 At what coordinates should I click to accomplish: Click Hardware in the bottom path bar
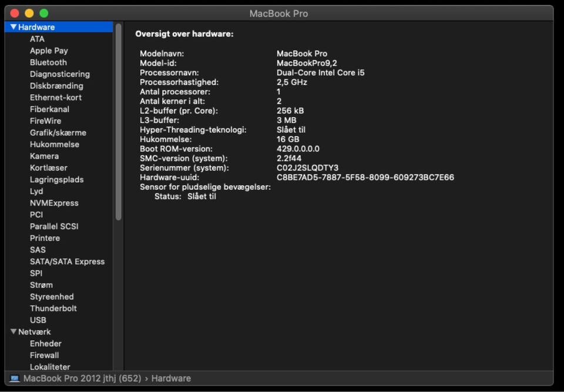click(x=171, y=378)
